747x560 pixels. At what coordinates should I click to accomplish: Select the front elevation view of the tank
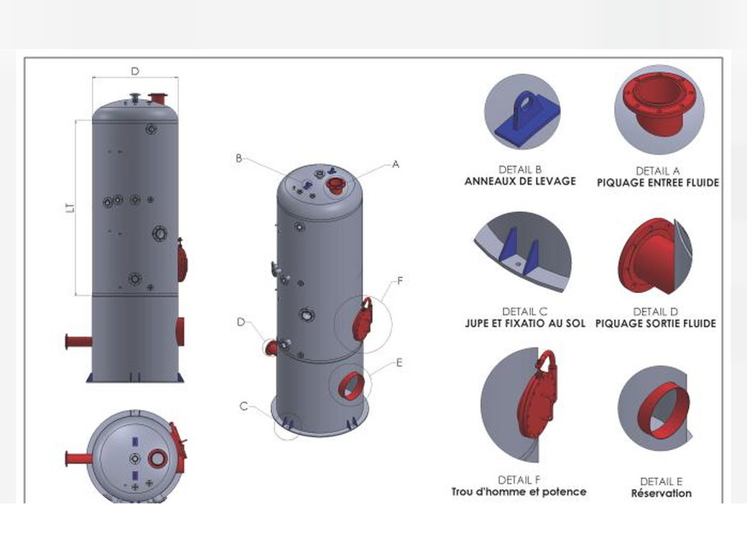(126, 238)
